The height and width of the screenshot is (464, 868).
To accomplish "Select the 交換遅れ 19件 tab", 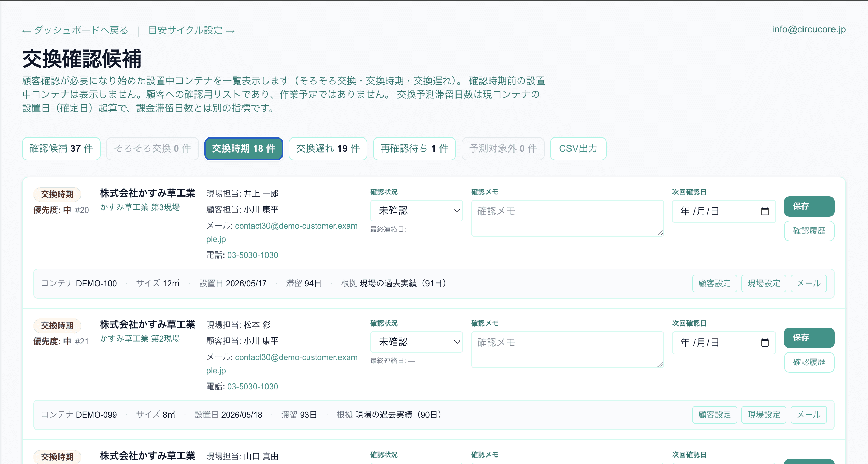I will tap(328, 148).
